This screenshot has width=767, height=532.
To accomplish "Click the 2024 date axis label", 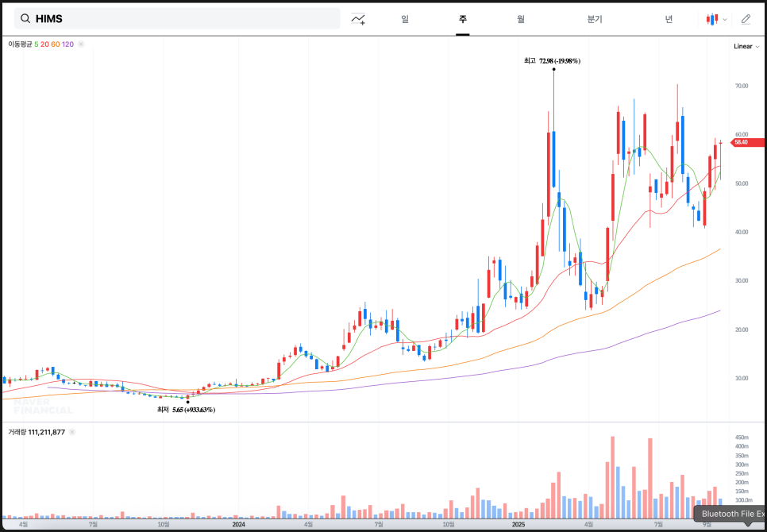I will click(x=238, y=525).
